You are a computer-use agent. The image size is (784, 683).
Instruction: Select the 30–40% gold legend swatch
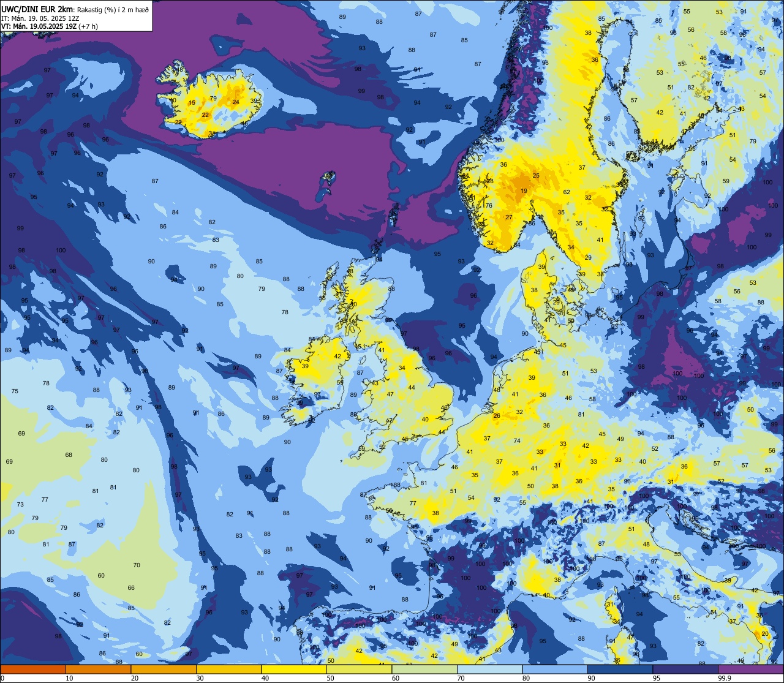click(x=228, y=669)
